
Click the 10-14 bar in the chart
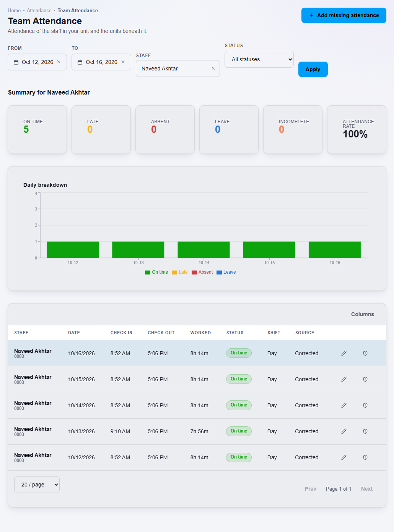pyautogui.click(x=204, y=250)
